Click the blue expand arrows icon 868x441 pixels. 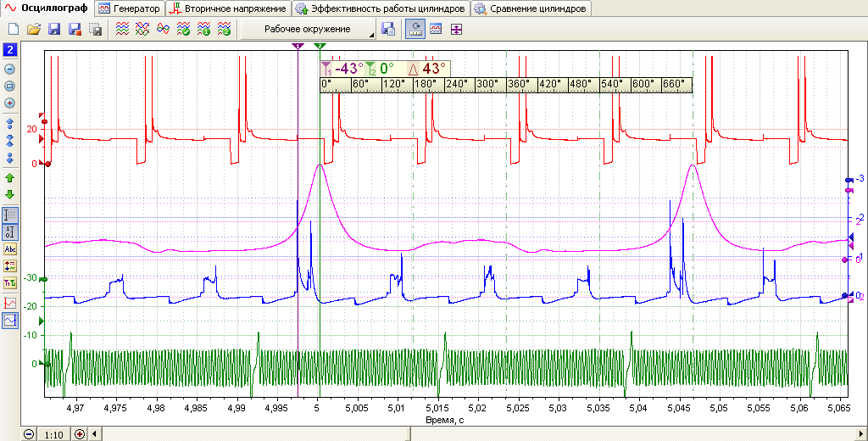coord(9,122)
